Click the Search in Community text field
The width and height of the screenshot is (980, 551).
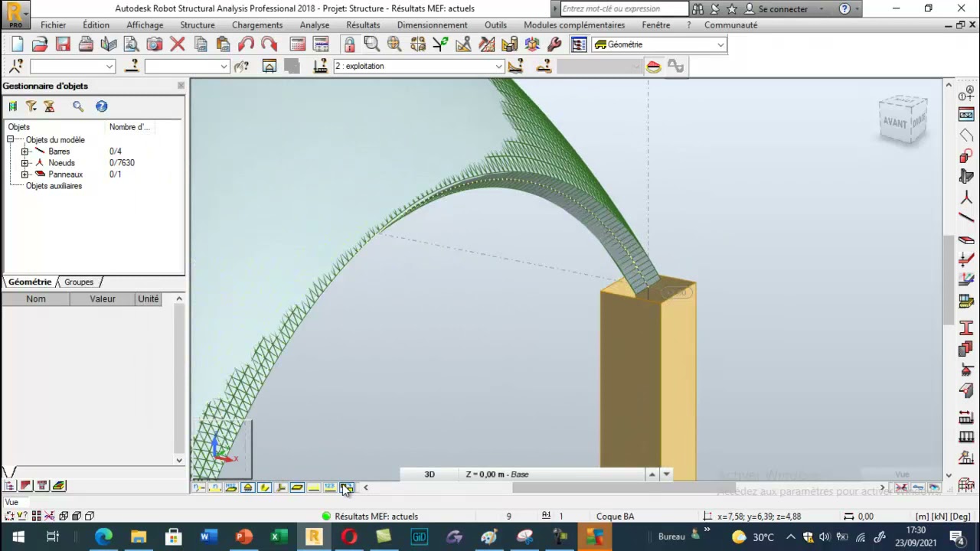(624, 8)
